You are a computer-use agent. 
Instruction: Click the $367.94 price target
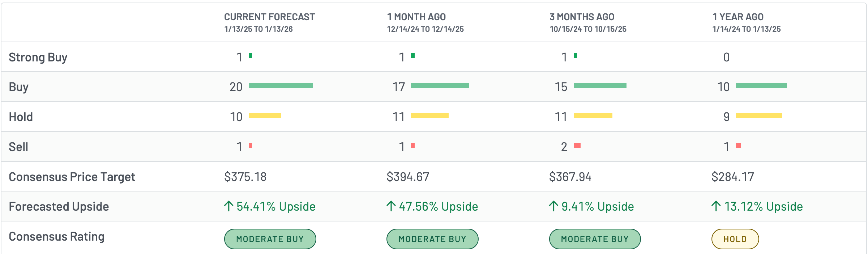[x=570, y=177]
